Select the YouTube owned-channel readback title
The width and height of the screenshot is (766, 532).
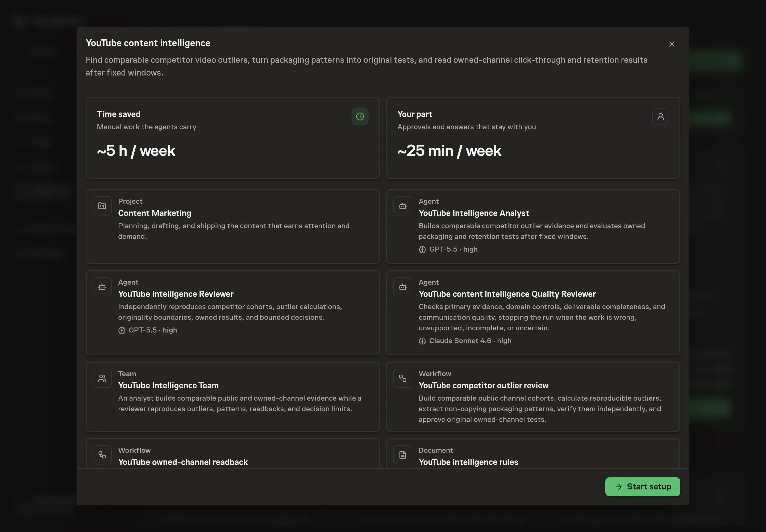pos(183,462)
